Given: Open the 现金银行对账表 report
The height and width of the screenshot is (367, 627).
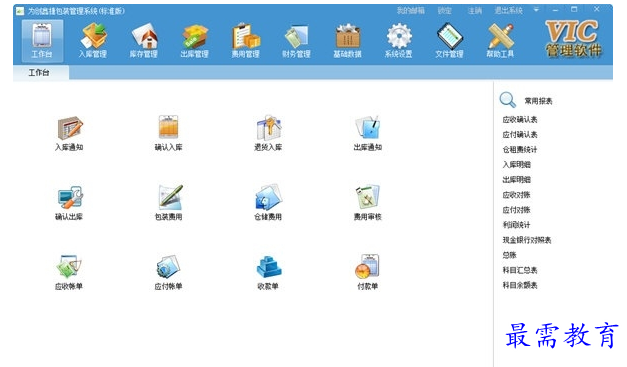Looking at the screenshot, I should coord(527,240).
